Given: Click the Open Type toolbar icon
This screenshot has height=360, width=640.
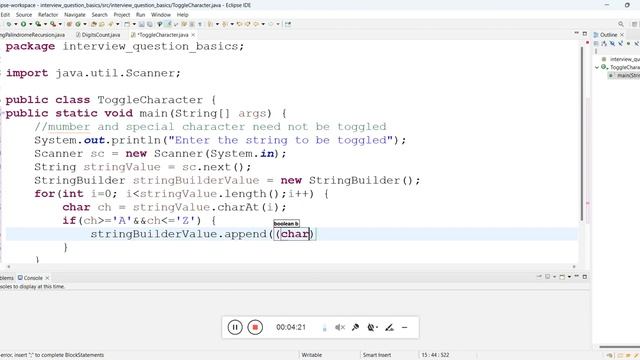Looking at the screenshot, I should tap(93, 24).
